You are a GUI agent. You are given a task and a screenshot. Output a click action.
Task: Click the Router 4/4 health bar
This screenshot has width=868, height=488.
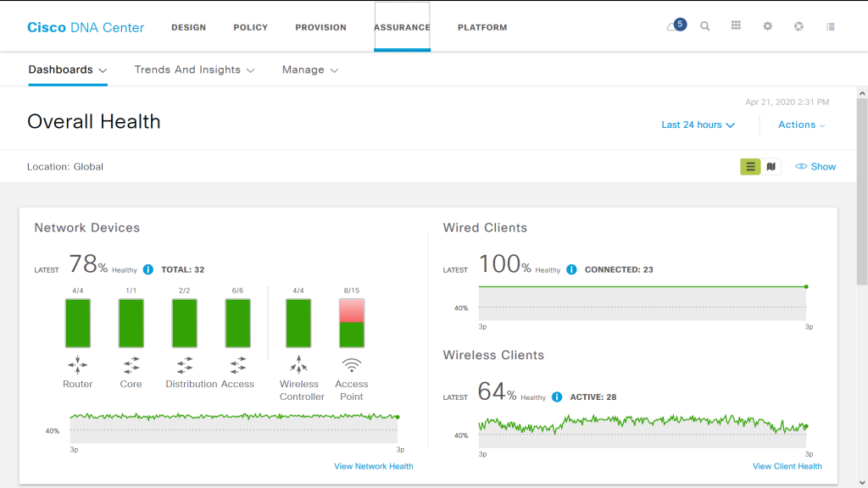click(78, 323)
